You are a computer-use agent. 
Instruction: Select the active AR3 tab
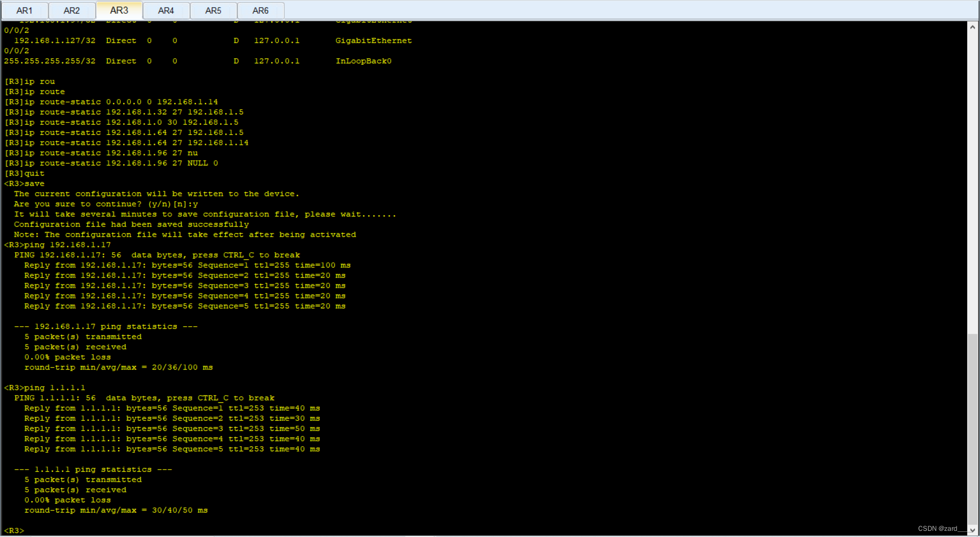[x=119, y=10]
